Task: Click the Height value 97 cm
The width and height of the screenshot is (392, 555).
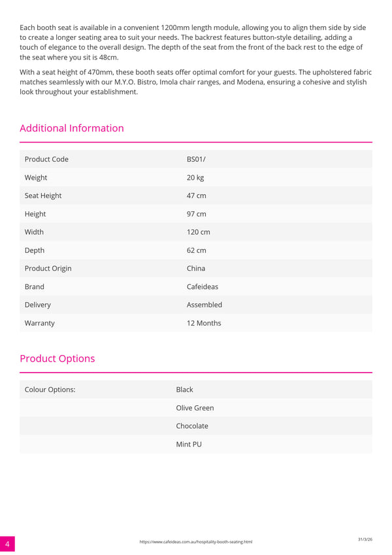Action: coord(197,214)
